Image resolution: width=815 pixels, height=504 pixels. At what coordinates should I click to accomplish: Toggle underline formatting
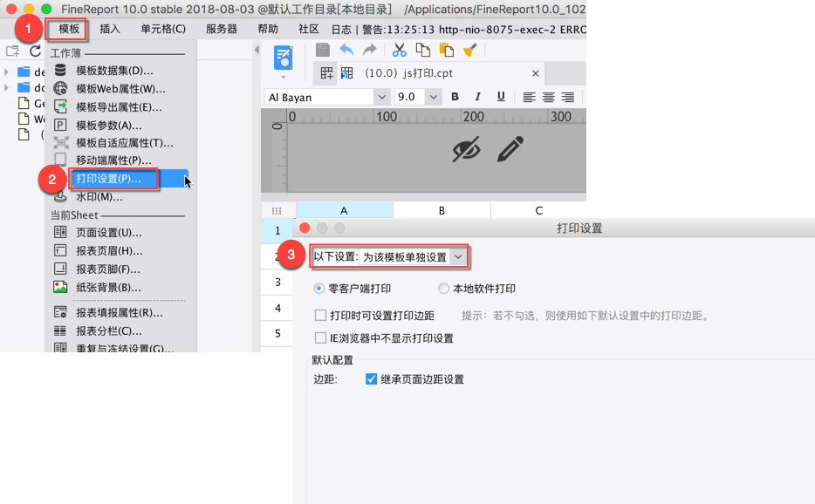(501, 97)
